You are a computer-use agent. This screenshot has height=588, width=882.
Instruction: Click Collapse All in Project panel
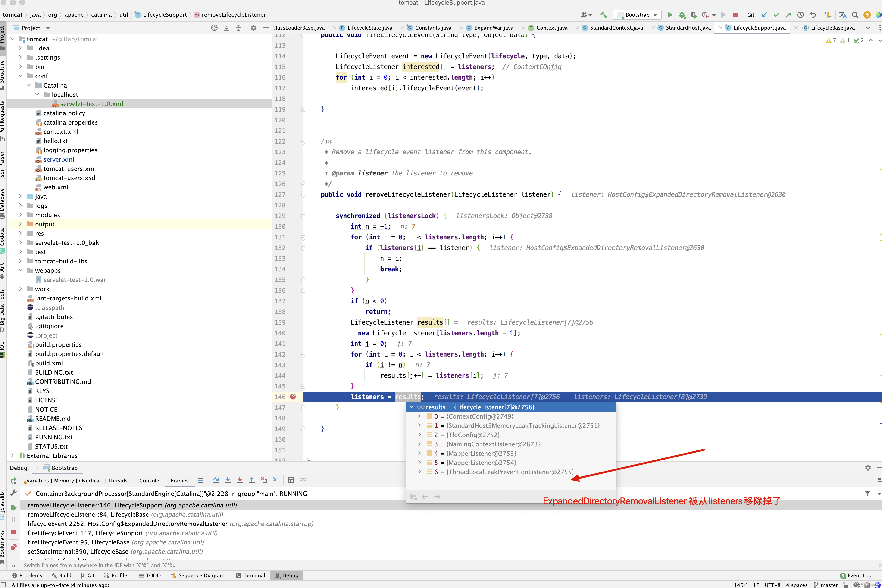click(238, 28)
